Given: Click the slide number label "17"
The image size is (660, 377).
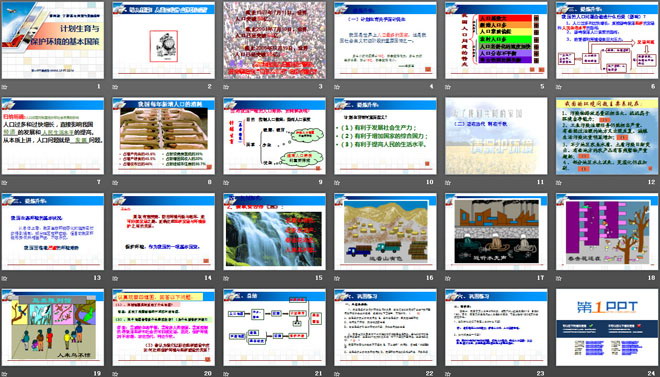Looking at the screenshot, I should (540, 278).
